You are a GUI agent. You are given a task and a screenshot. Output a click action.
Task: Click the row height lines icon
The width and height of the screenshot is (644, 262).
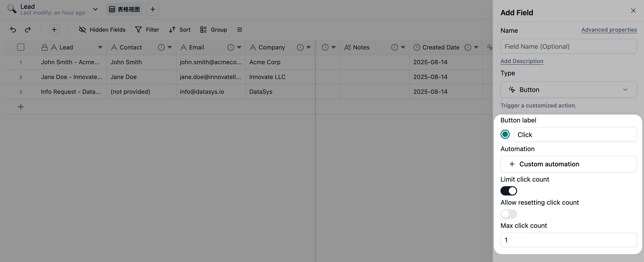click(239, 30)
